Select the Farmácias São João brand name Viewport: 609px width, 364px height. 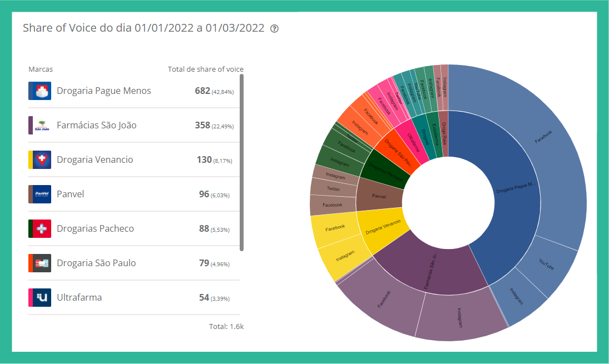click(96, 125)
